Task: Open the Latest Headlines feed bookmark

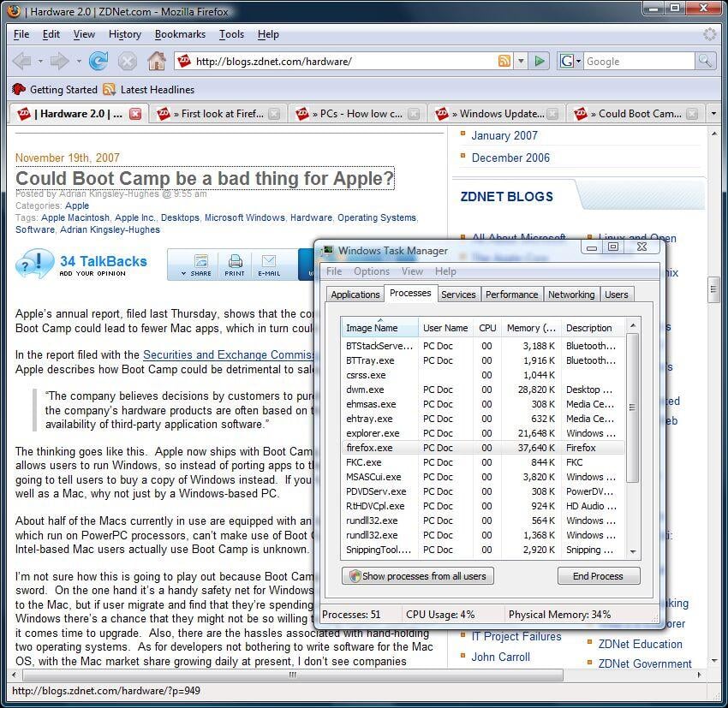Action: coord(149,90)
